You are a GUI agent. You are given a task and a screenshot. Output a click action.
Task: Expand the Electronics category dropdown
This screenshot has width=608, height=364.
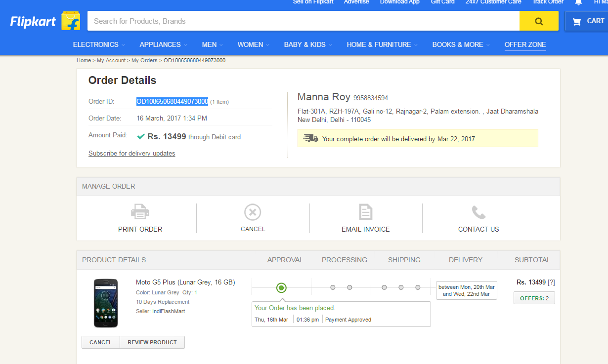tap(98, 44)
